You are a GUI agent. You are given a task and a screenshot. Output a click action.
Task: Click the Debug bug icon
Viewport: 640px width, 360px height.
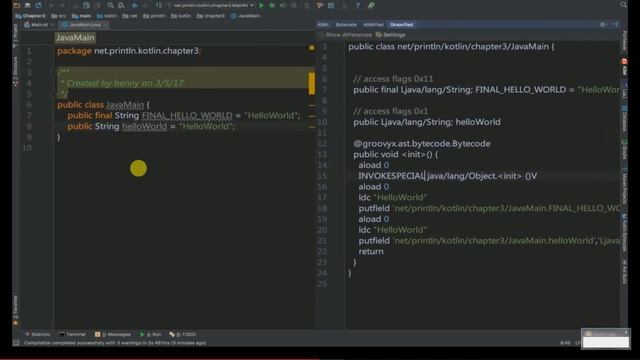pos(272,5)
